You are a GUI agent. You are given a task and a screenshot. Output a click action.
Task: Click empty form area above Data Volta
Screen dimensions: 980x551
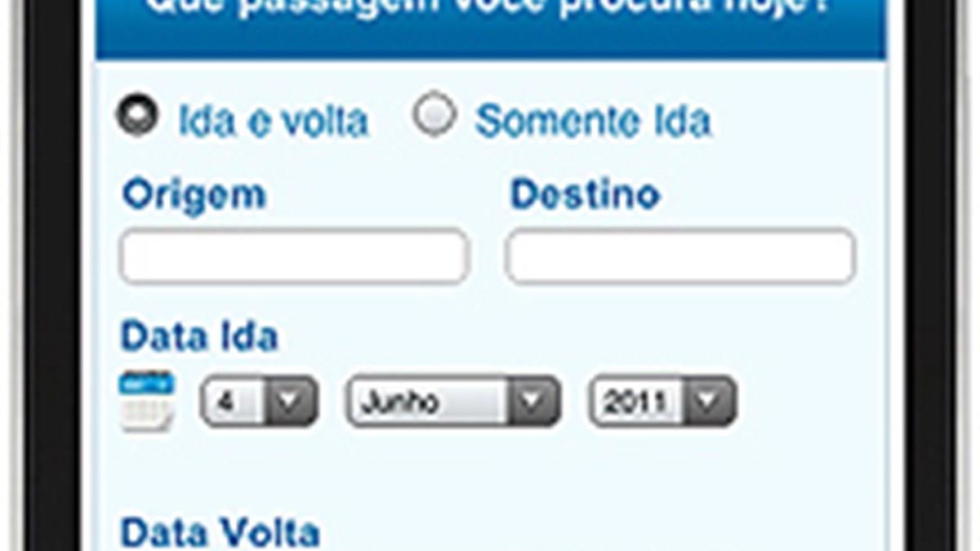[x=490, y=473]
